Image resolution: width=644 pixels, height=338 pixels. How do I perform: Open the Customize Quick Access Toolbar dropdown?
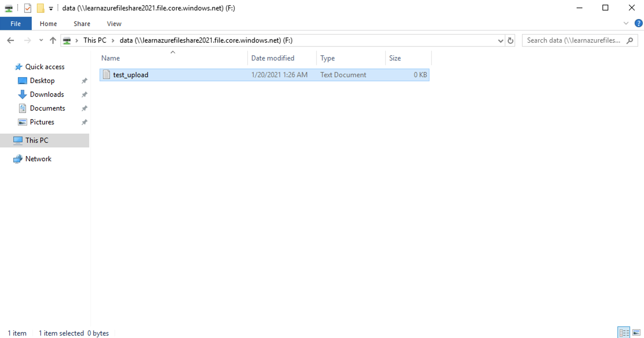51,9
